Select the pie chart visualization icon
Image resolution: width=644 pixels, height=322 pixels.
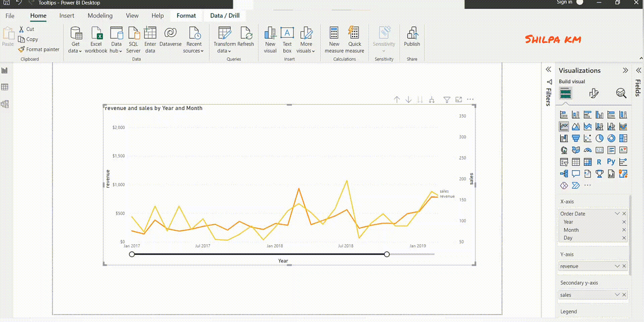tap(599, 137)
